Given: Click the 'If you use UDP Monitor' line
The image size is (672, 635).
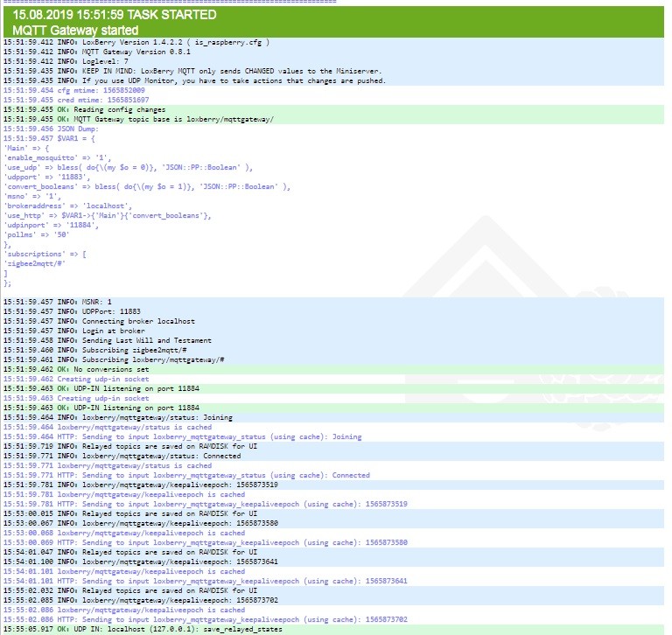Looking at the screenshot, I should pos(194,80).
